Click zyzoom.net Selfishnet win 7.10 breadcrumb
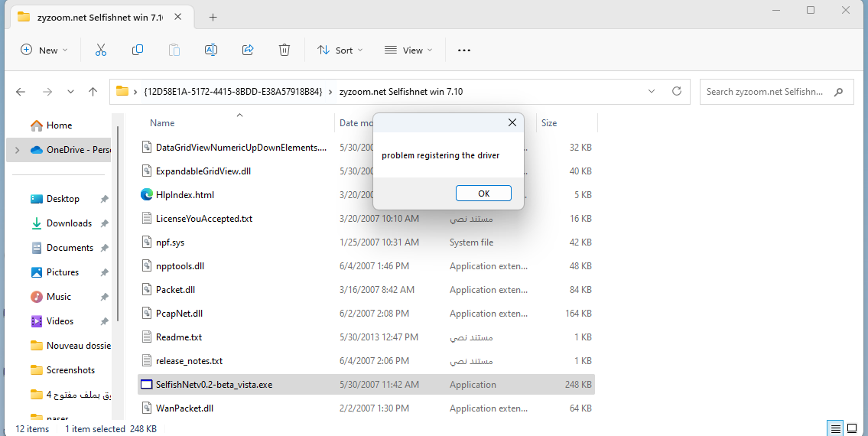The width and height of the screenshot is (868, 436). point(401,92)
